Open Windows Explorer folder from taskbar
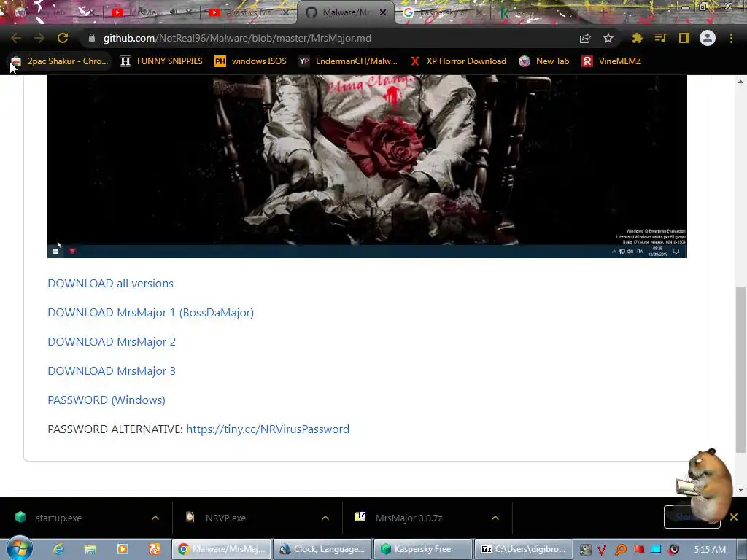Viewport: 747px width, 560px height. [x=90, y=549]
